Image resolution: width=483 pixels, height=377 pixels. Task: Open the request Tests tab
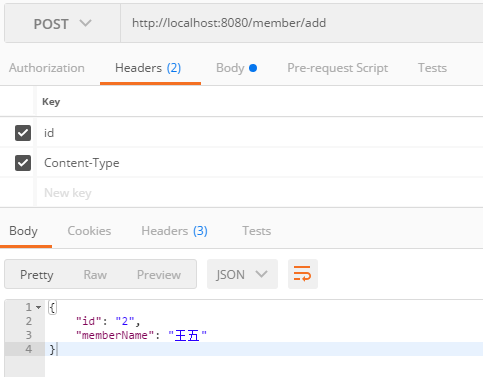point(432,68)
